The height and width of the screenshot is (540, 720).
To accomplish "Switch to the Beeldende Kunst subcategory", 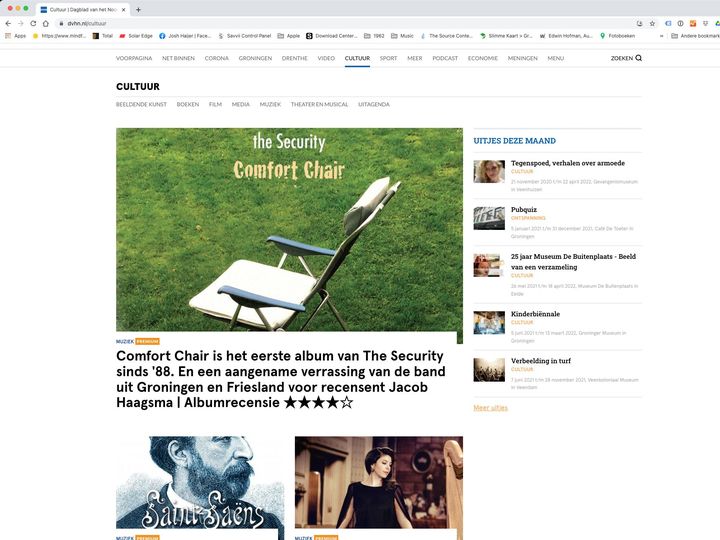I will point(141,104).
